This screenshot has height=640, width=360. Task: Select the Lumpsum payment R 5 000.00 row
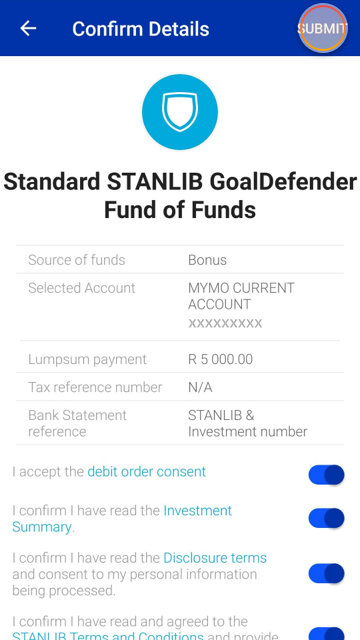(180, 359)
